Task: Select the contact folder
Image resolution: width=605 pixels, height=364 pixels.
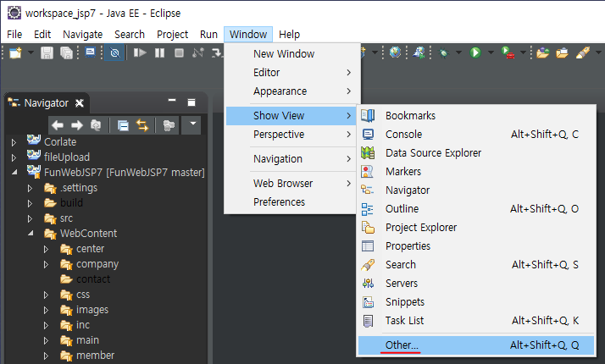Action: point(93,279)
